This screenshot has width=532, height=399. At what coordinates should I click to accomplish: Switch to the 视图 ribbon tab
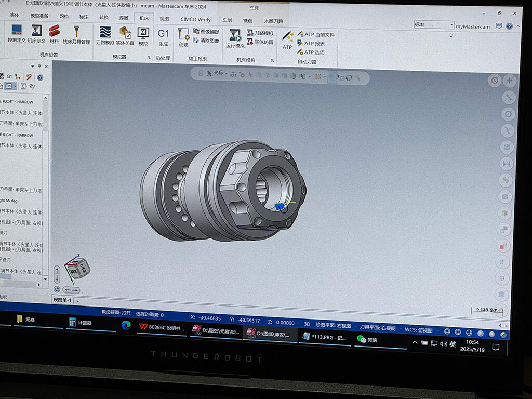(x=164, y=19)
